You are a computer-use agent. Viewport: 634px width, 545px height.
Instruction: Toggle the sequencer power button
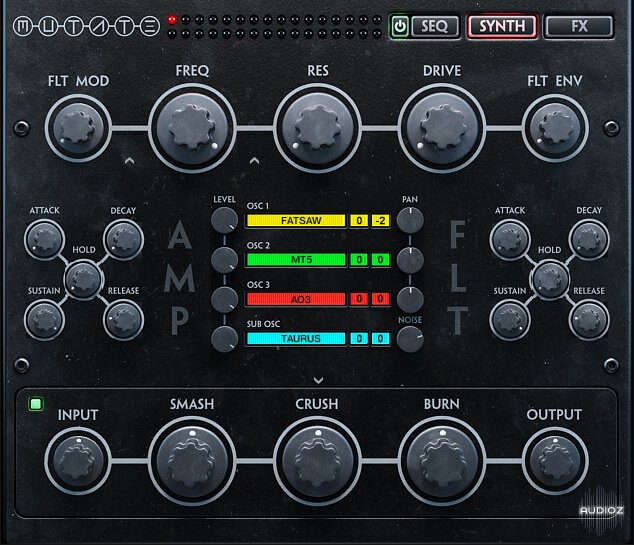(400, 27)
